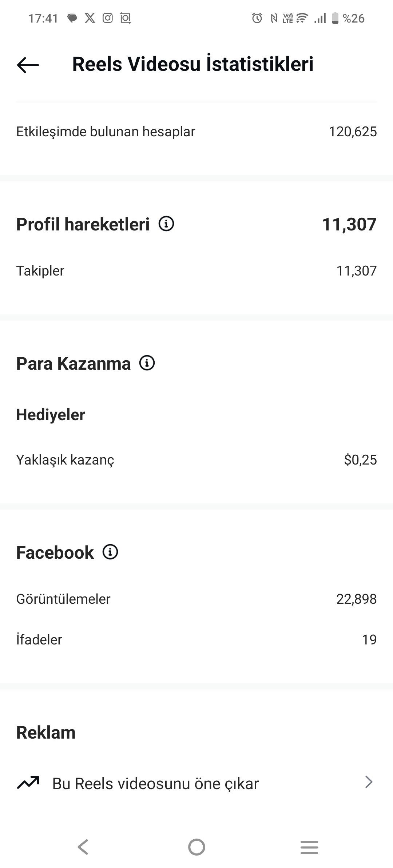393x868 pixels.
Task: Expand chevron for Bu Reels videosunu öne çıkar
Action: (369, 782)
